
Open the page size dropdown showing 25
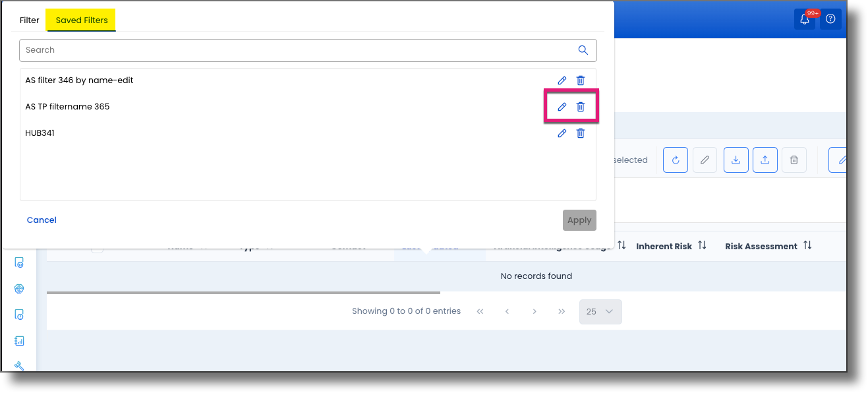pos(600,311)
